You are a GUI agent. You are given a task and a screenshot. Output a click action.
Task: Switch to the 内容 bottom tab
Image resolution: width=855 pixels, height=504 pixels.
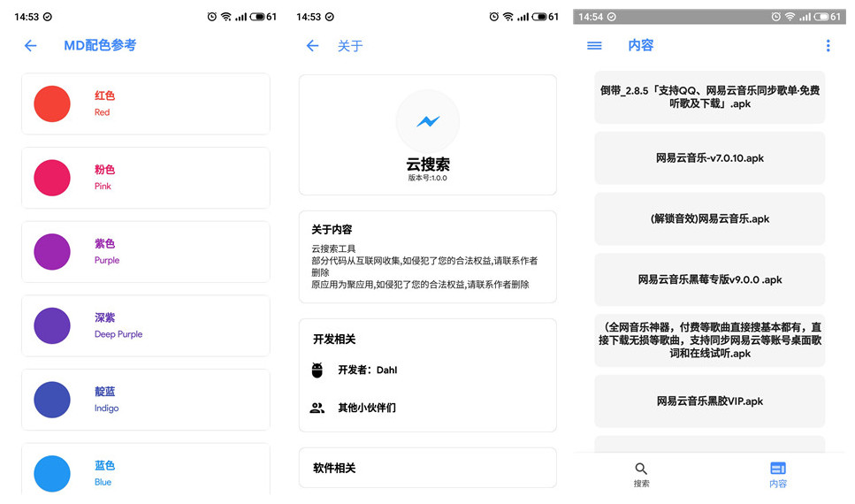(x=777, y=475)
